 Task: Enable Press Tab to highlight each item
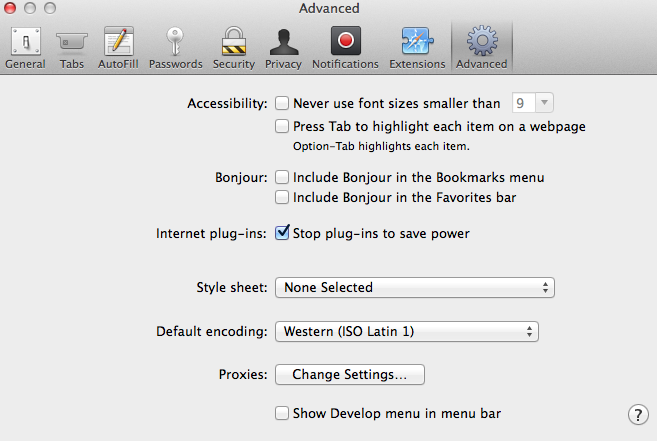click(x=282, y=126)
